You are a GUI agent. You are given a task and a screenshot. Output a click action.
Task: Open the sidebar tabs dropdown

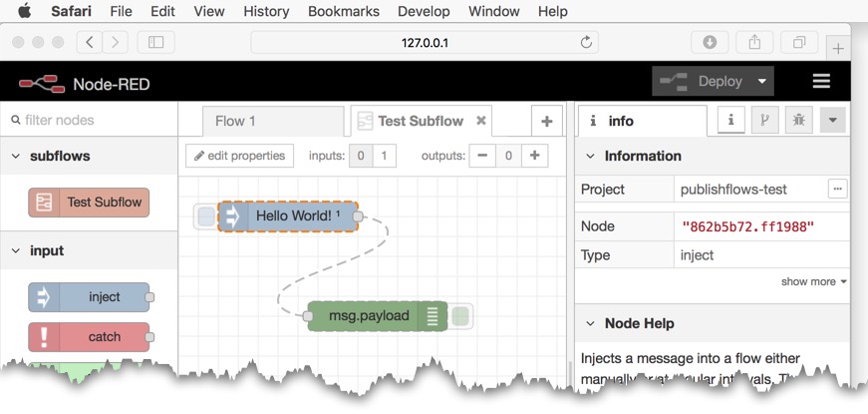coord(832,120)
